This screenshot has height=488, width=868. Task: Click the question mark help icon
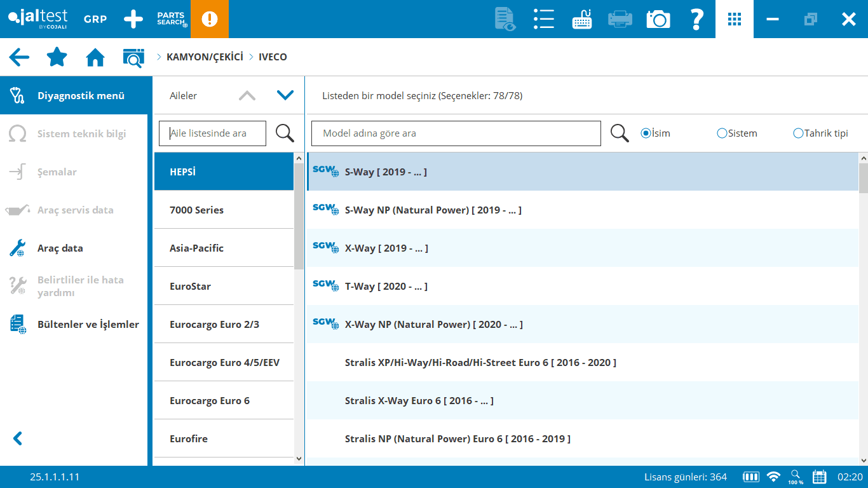(696, 19)
